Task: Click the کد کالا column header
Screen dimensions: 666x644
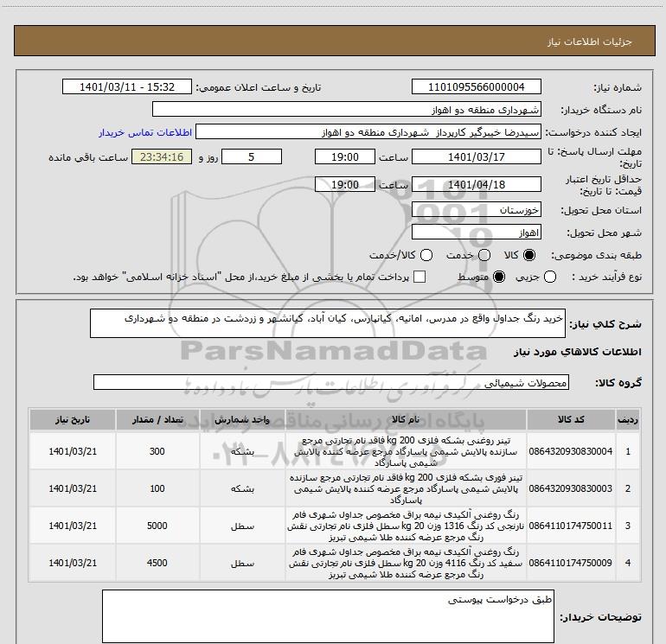Action: click(x=571, y=420)
